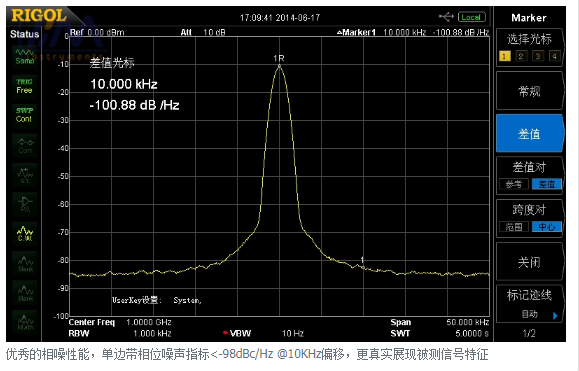The width and height of the screenshot is (579, 371).
Task: Click the PA preamplifier status icon
Action: coord(25,204)
